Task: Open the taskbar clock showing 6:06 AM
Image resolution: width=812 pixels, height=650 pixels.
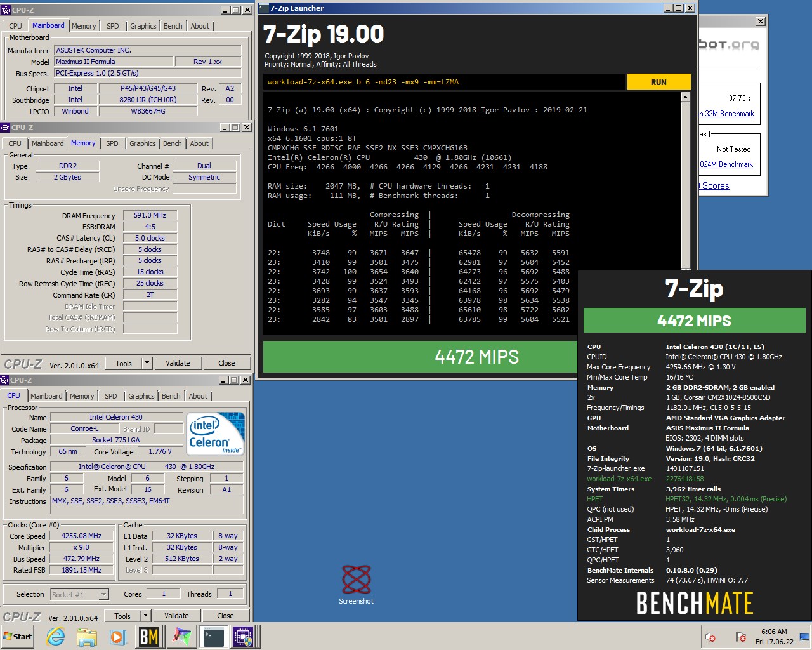Action: coord(774,637)
